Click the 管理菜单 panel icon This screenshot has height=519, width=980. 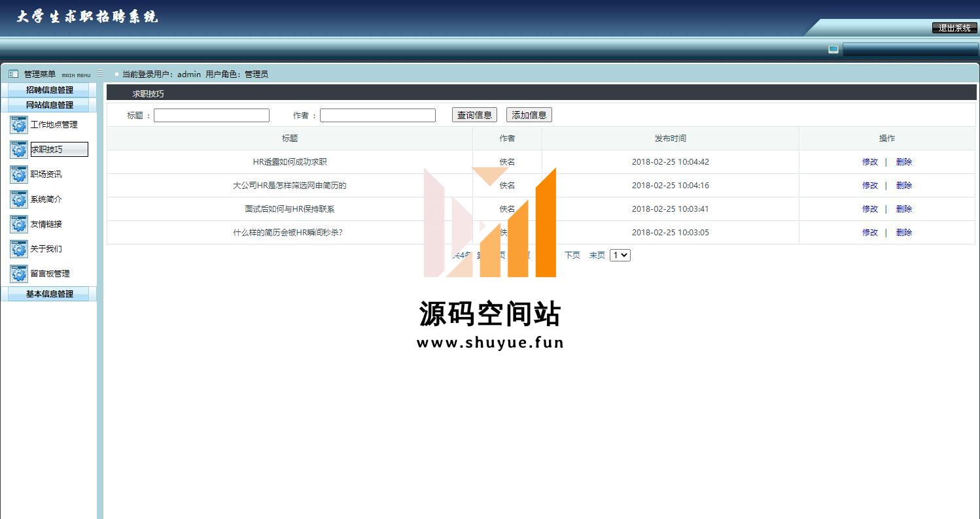(x=13, y=74)
